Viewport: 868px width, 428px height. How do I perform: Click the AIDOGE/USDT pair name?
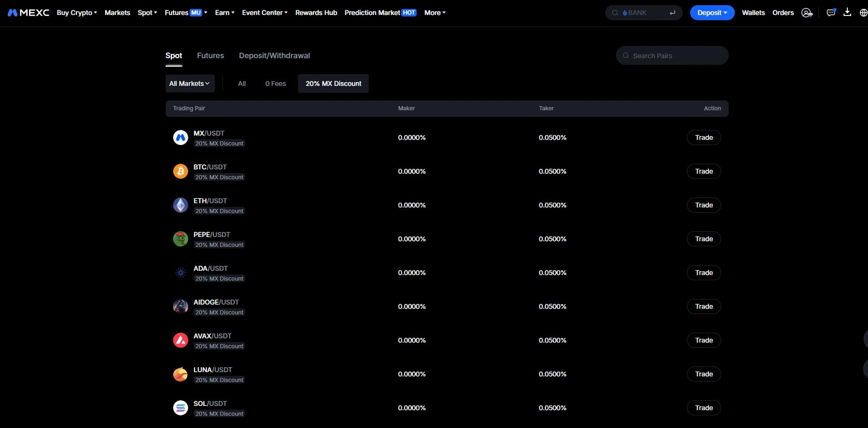tap(216, 302)
